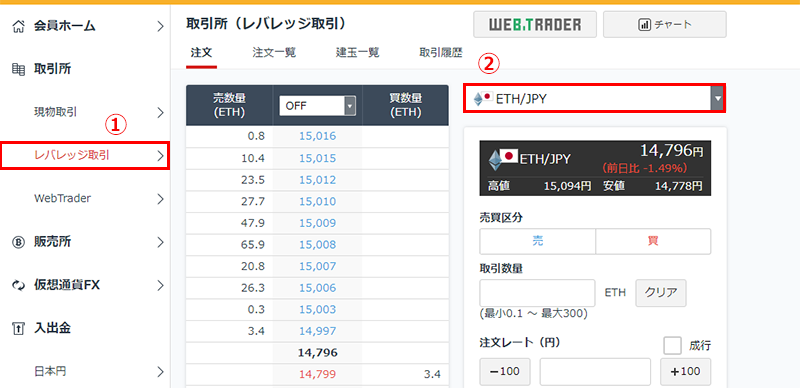Click bid price 14,799
The width and height of the screenshot is (800, 388).
(x=317, y=374)
